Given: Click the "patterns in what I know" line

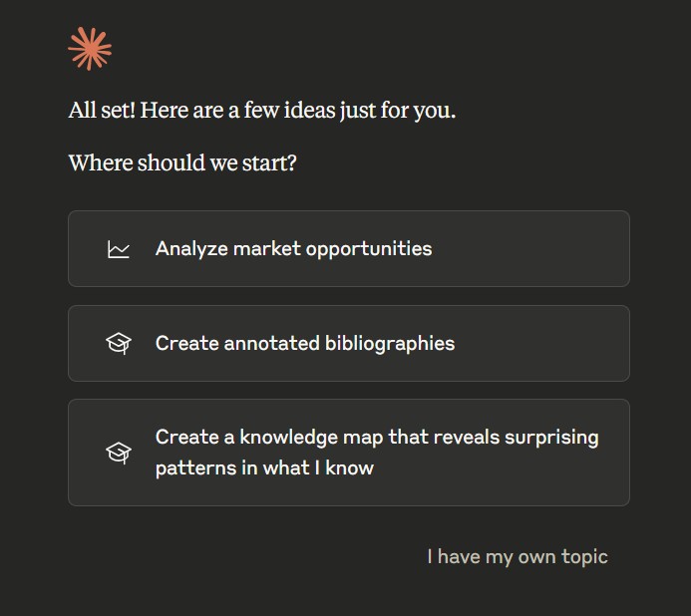Looking at the screenshot, I should click(x=264, y=467).
